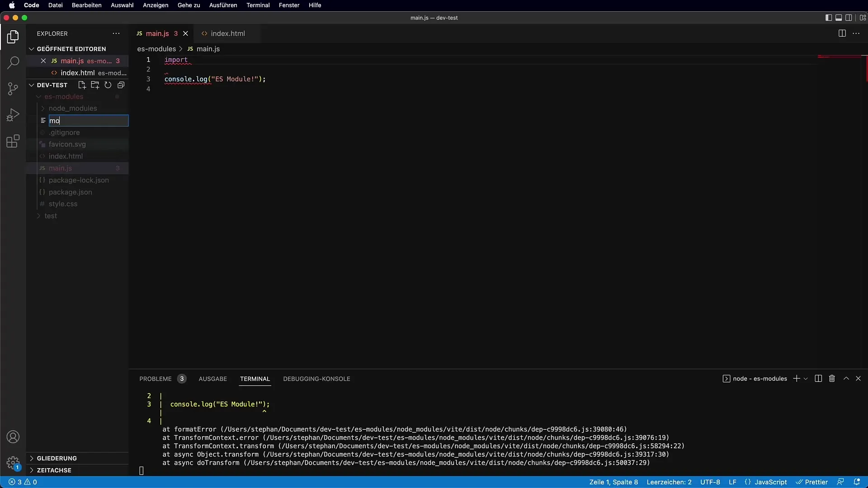The image size is (868, 488).
Task: Click LF end-of-line status item
Action: (733, 482)
